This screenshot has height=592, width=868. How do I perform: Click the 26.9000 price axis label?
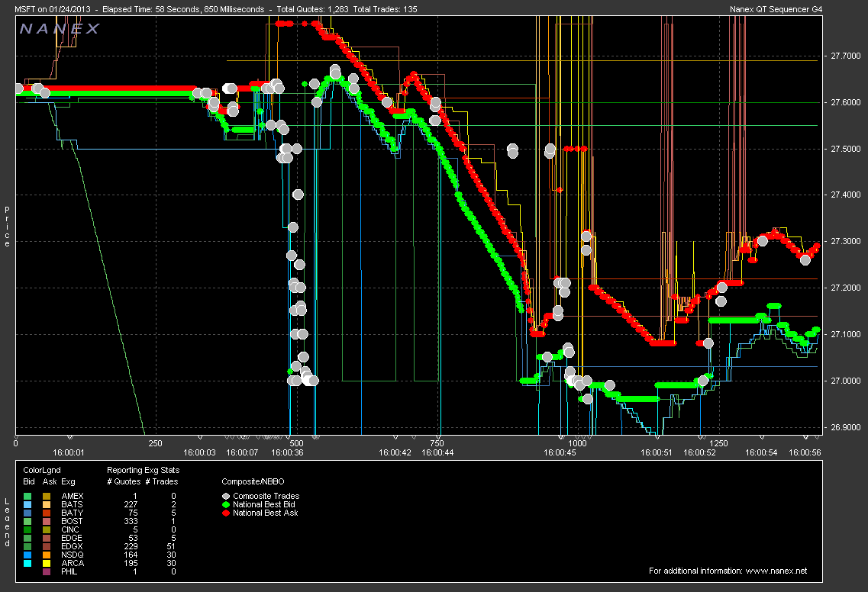click(846, 427)
